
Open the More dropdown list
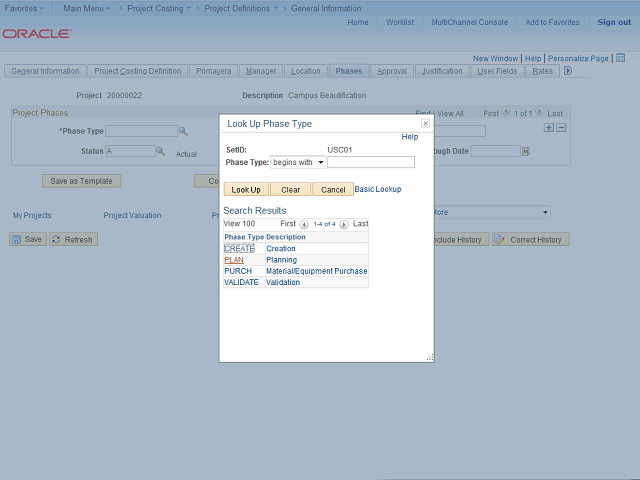click(492, 212)
